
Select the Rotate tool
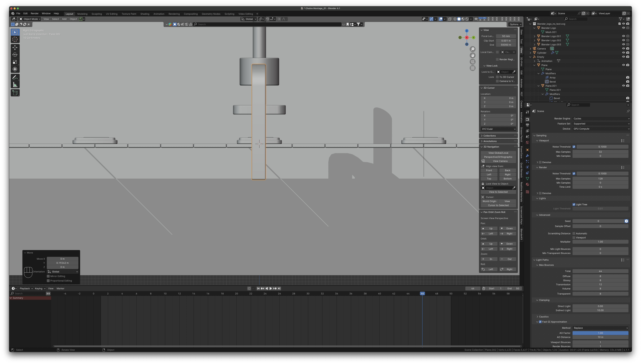point(15,55)
